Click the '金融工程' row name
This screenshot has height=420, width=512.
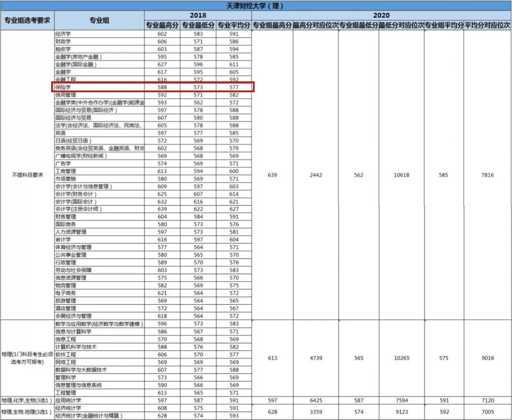click(65, 79)
